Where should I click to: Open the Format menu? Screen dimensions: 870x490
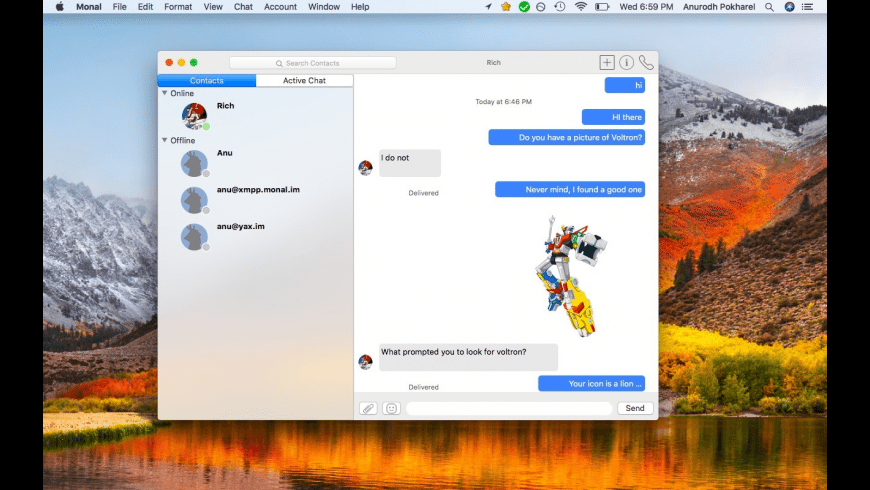click(178, 7)
